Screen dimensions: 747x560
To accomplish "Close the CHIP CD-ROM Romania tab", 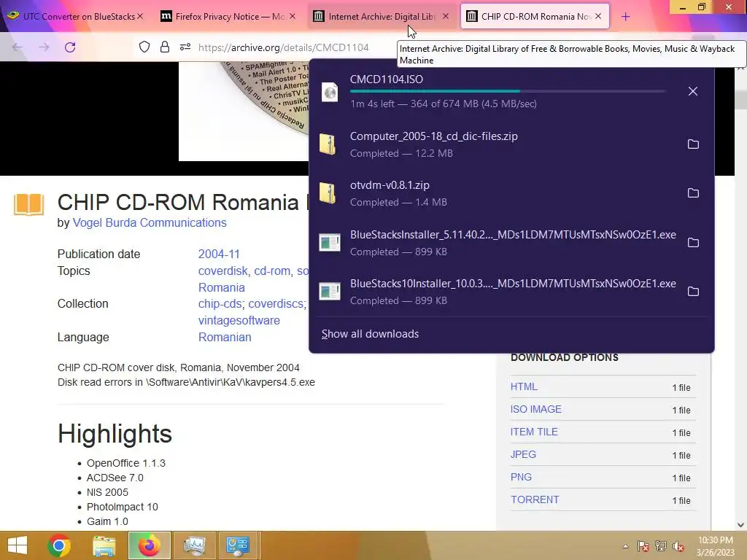I will point(598,16).
